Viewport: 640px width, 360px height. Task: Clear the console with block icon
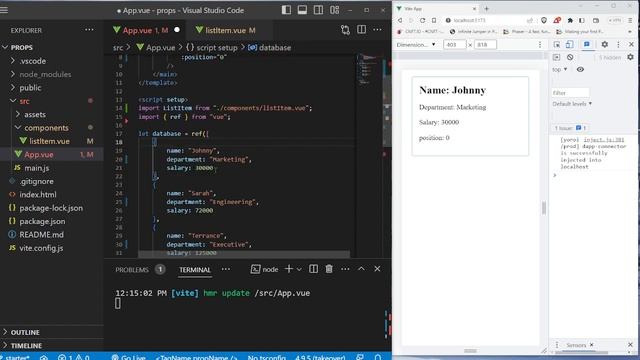[570, 57]
